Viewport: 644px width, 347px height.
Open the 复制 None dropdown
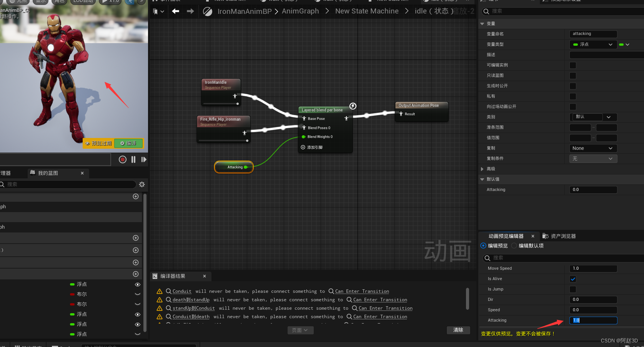coord(593,148)
